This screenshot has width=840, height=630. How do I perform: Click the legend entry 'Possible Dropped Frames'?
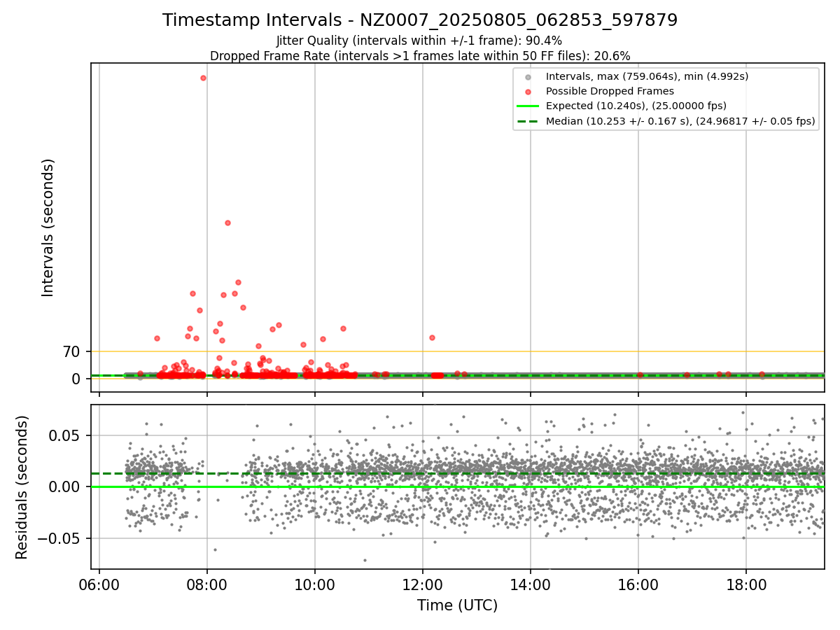pyautogui.click(x=610, y=91)
